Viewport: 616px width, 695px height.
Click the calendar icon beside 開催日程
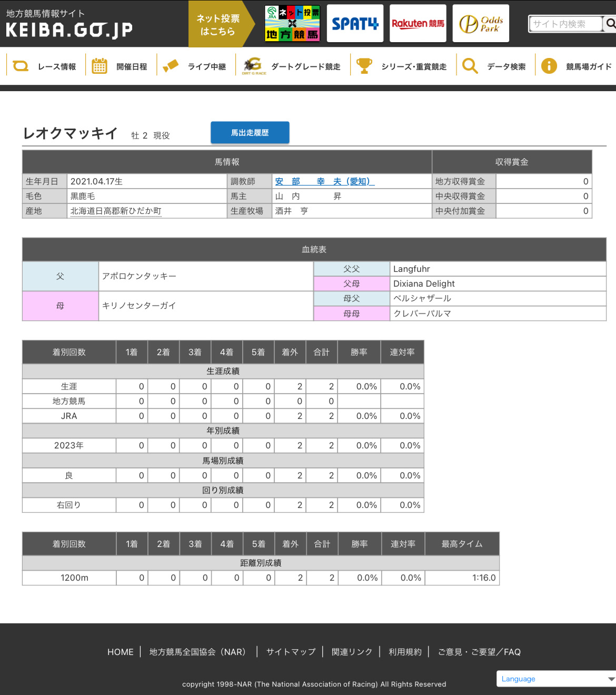click(100, 66)
